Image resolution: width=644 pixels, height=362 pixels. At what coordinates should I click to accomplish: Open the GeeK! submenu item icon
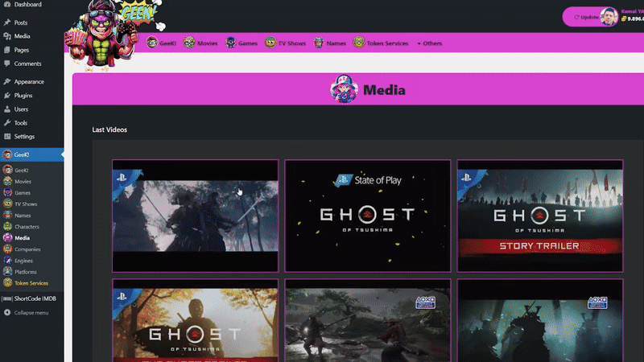(7, 170)
